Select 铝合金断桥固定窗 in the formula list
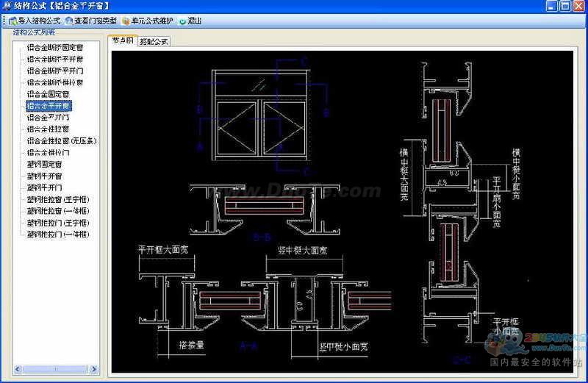This screenshot has height=383, width=588. (54, 48)
